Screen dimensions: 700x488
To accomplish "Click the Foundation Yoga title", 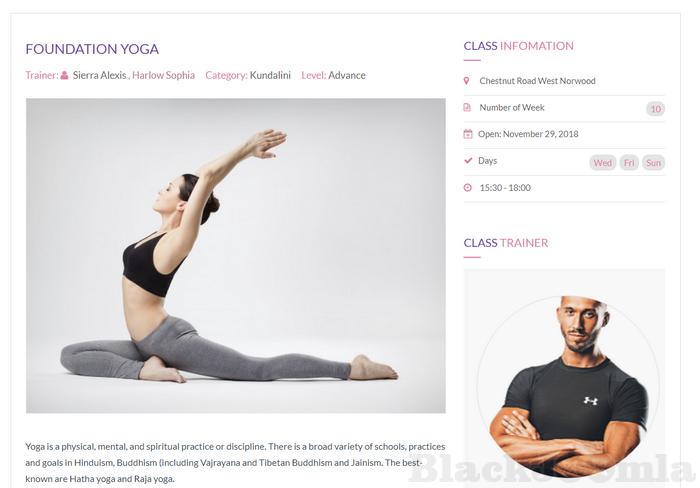I will [x=92, y=49].
